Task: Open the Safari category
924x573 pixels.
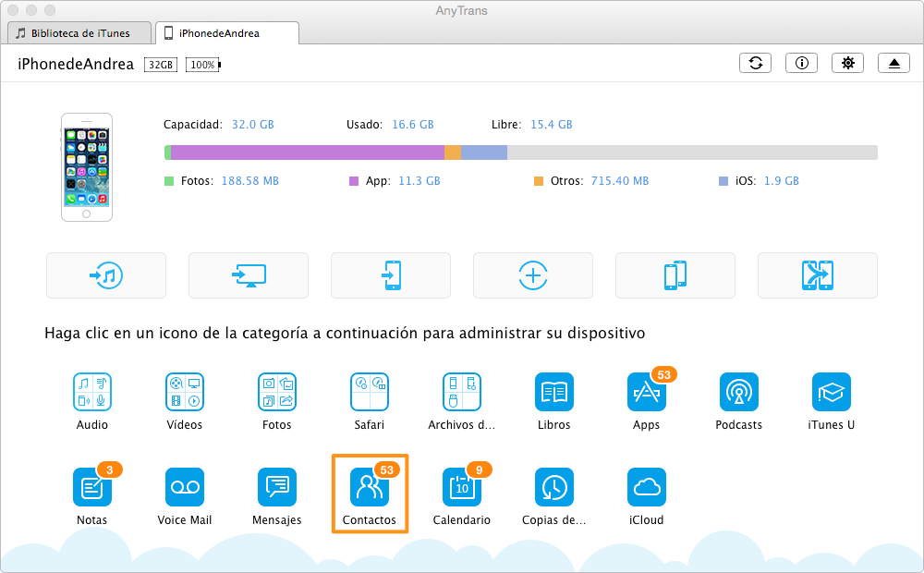Action: 370,392
